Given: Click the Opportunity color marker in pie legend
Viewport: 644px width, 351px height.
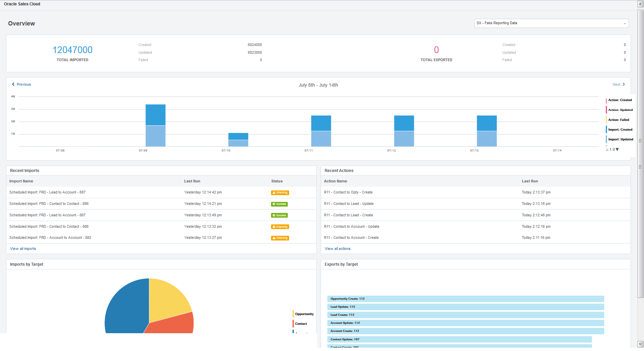Looking at the screenshot, I should pos(292,314).
